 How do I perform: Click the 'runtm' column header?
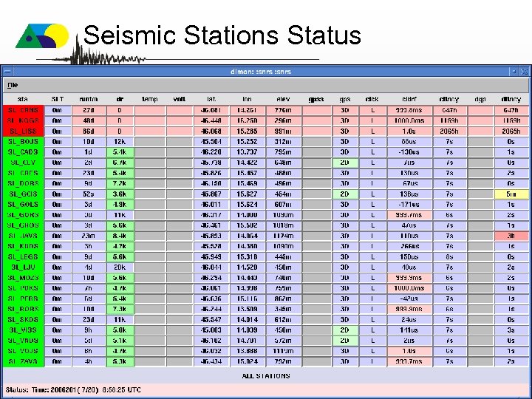pos(88,99)
